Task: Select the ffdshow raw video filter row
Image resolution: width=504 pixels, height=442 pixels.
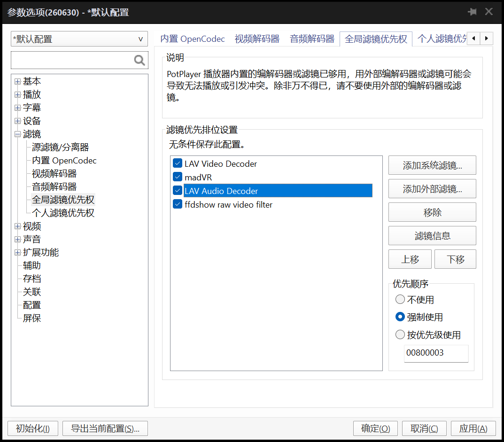Action: click(x=228, y=204)
